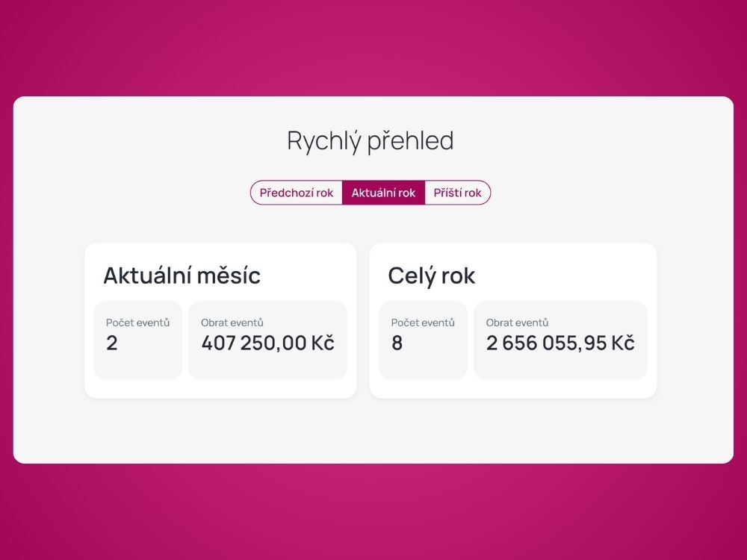Open Počet eventů tile in Aktuální měsíc
The width and height of the screenshot is (747, 560).
tap(138, 340)
